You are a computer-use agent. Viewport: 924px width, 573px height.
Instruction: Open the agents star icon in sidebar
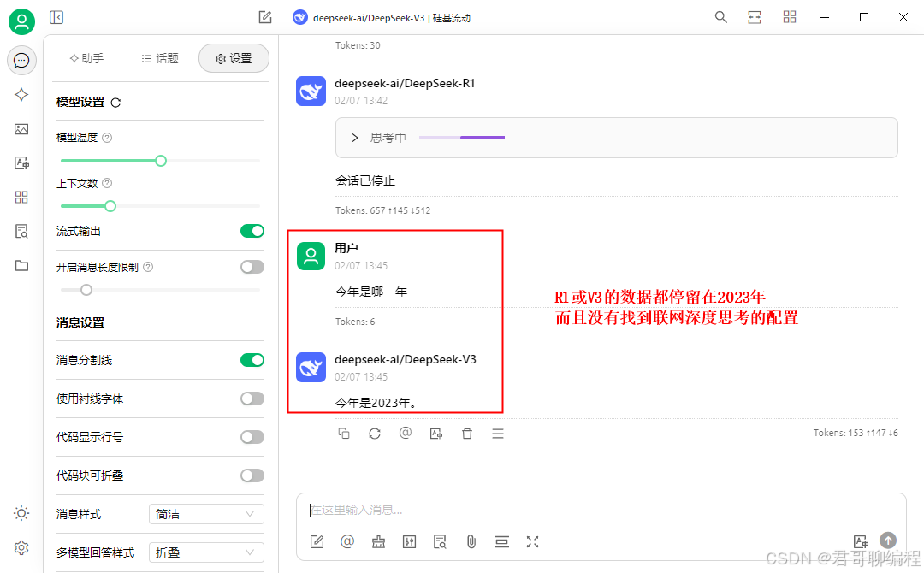tap(21, 94)
